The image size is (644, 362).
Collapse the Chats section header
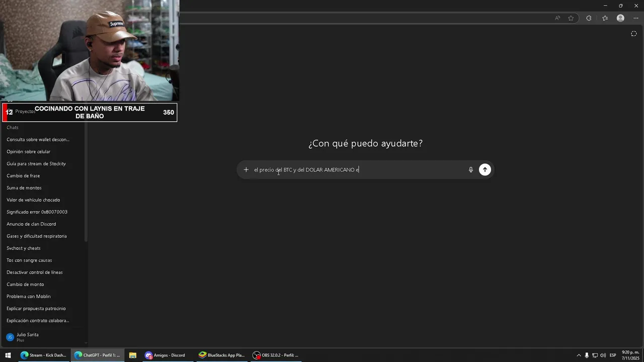(x=13, y=128)
